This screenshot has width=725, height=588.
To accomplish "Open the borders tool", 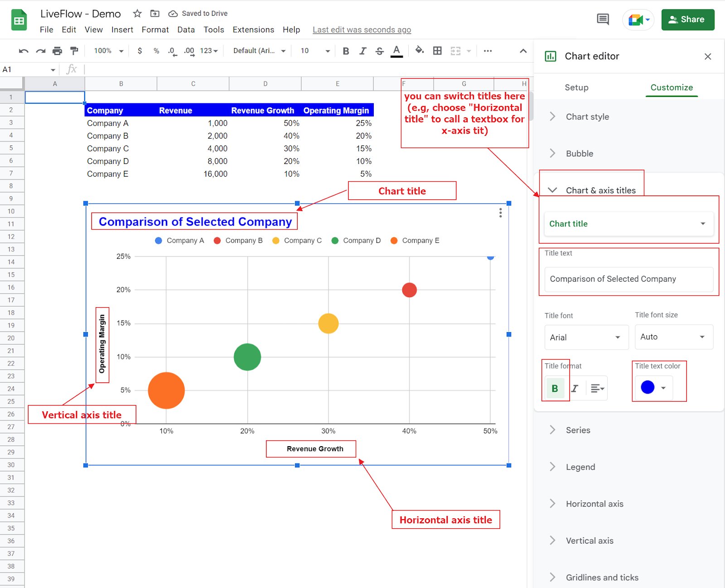I will click(437, 51).
